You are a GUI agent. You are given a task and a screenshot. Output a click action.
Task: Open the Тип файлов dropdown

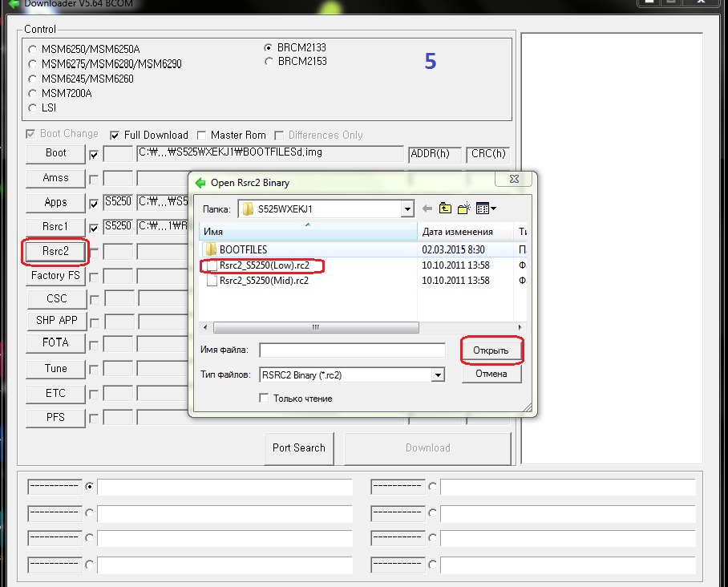437,374
